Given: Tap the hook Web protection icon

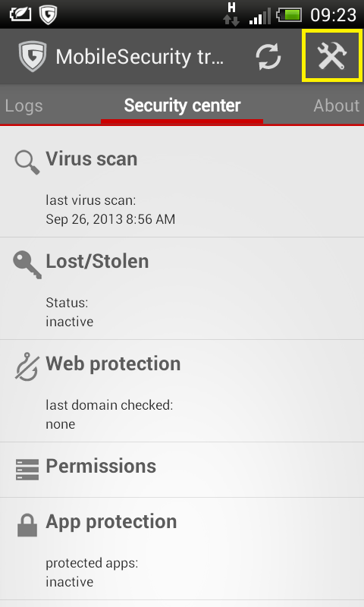Looking at the screenshot, I should coord(27,366).
